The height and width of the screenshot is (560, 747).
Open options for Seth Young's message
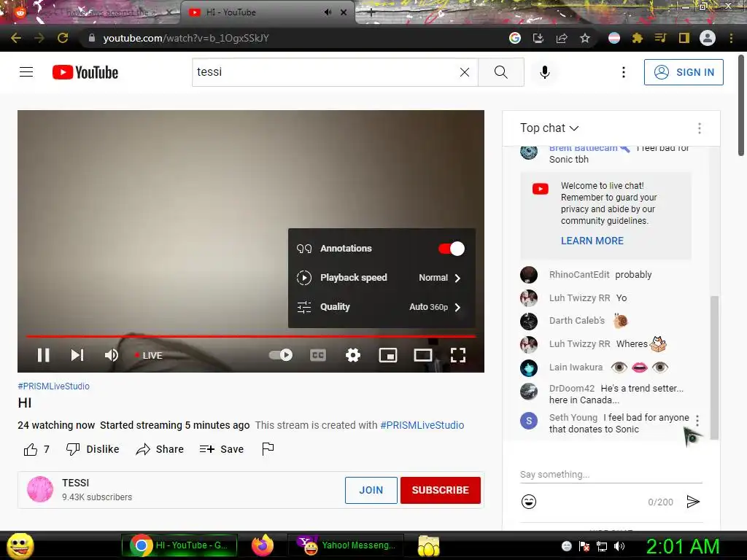point(697,421)
